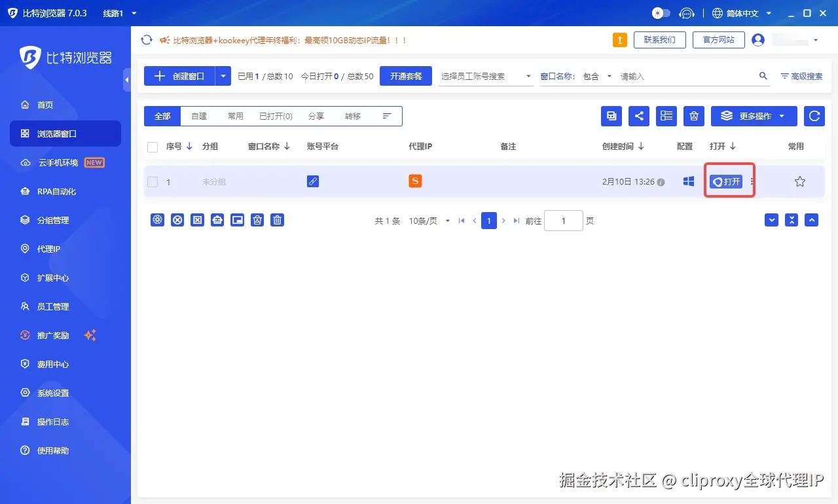
Task: Open 官方网站 link button
Action: point(718,40)
